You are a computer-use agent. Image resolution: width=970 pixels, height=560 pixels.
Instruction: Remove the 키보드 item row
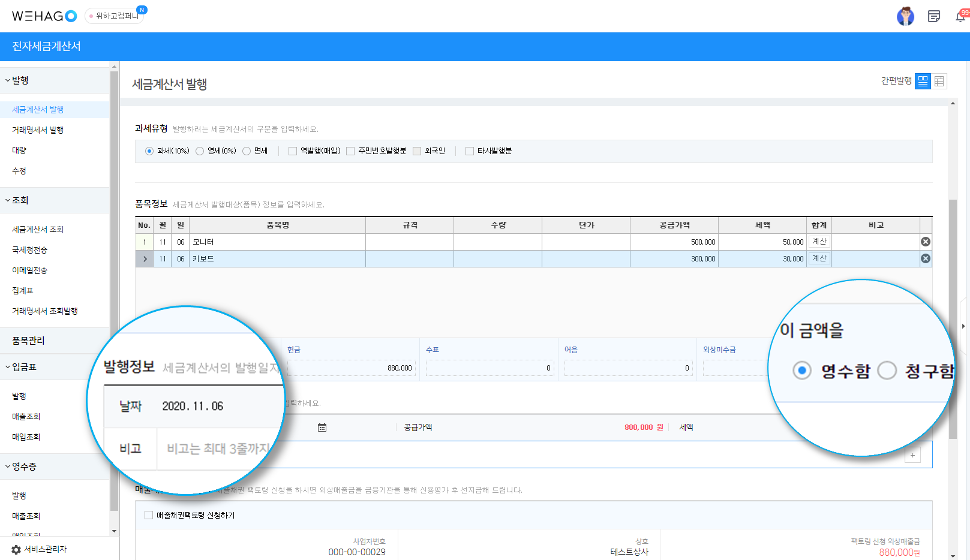tap(926, 258)
